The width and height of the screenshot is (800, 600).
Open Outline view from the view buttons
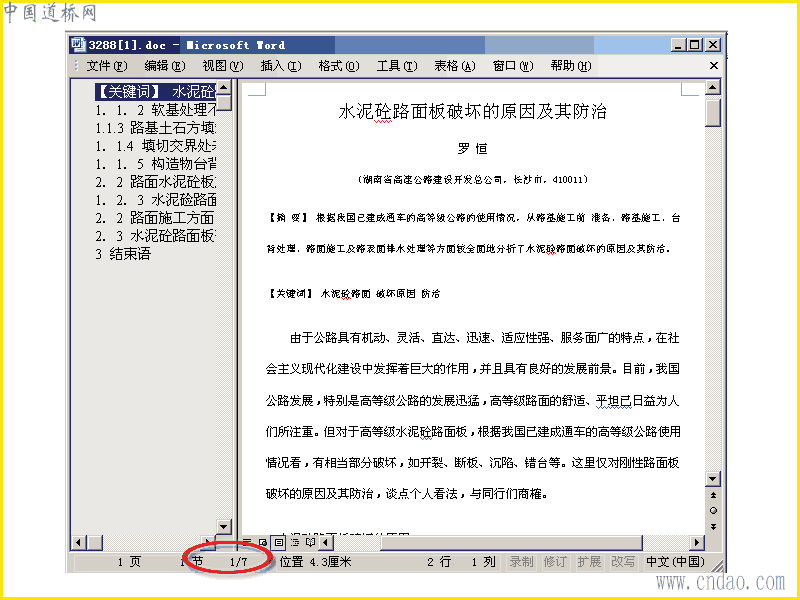tap(296, 541)
